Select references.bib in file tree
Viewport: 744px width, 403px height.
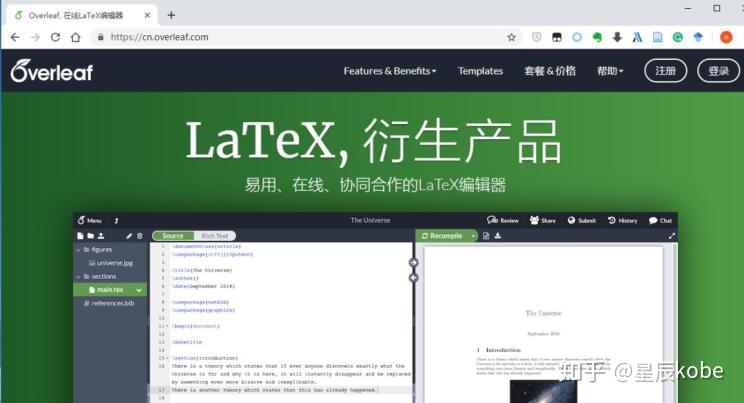(x=110, y=303)
